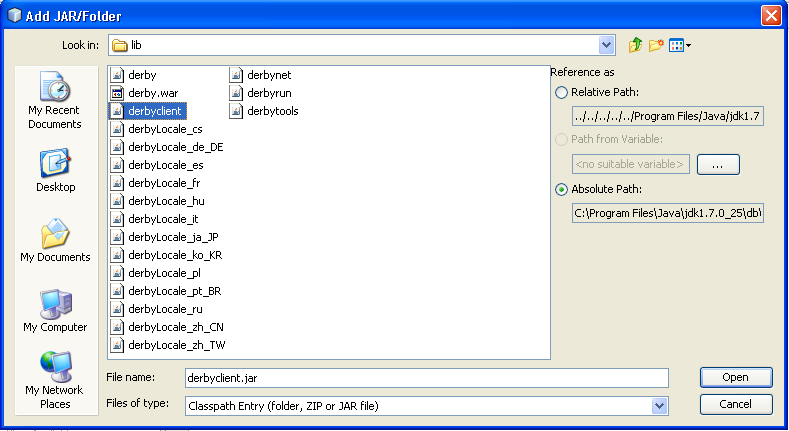Click the derbyLocale_pt_BR file icon
This screenshot has height=431, width=789.
(117, 291)
